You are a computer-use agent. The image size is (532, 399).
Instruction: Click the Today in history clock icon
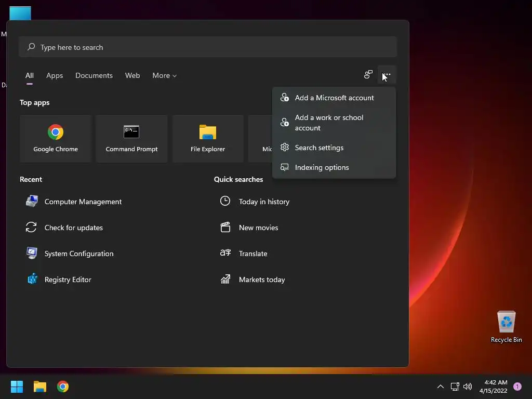coord(225,201)
